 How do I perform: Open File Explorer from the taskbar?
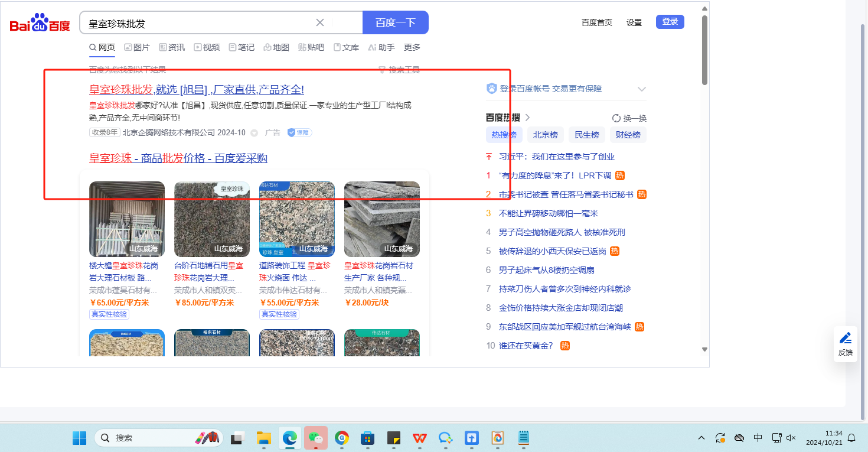click(x=264, y=438)
